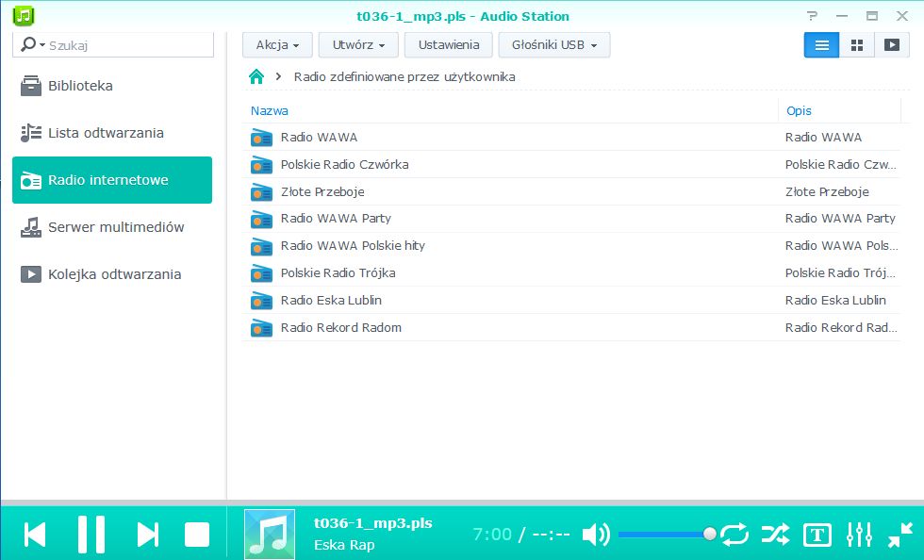Adjust the volume slider handle
This screenshot has height=560, width=924.
pos(709,534)
